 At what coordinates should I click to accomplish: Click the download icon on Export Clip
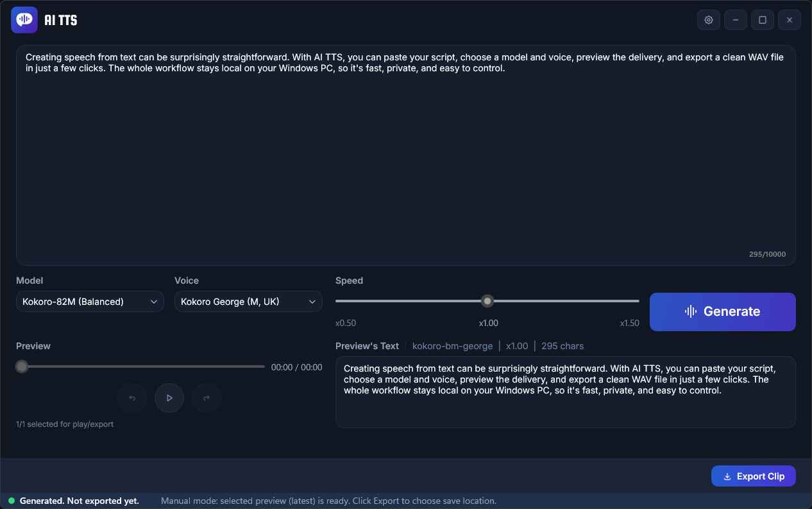click(x=727, y=476)
